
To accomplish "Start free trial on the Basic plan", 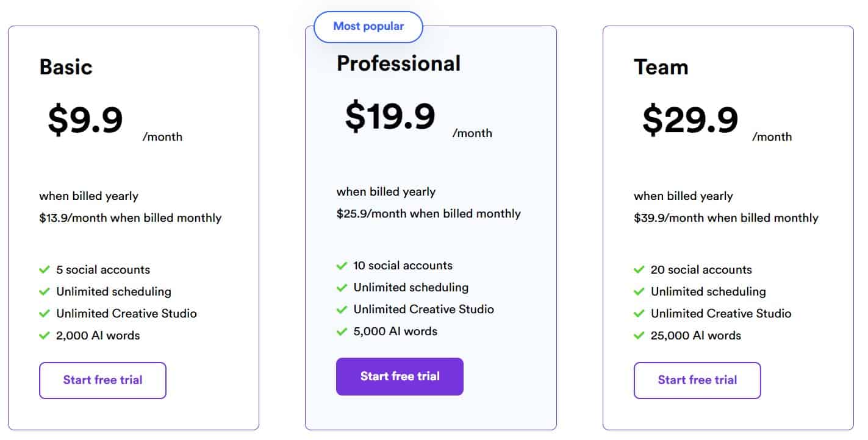I will [102, 380].
